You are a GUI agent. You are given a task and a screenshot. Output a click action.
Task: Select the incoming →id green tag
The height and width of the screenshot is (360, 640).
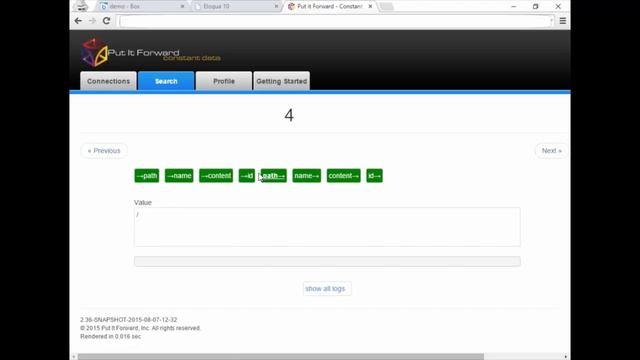point(247,176)
